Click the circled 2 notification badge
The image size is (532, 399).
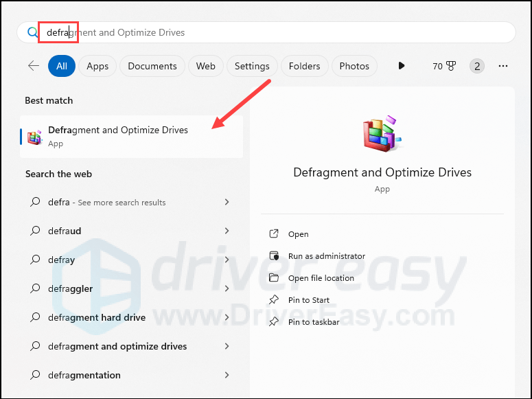click(477, 66)
